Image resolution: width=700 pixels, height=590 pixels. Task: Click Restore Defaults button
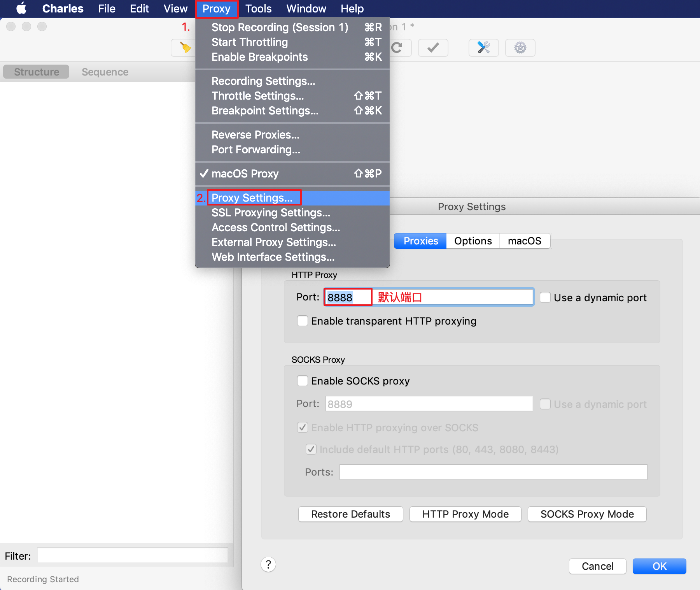tap(350, 514)
